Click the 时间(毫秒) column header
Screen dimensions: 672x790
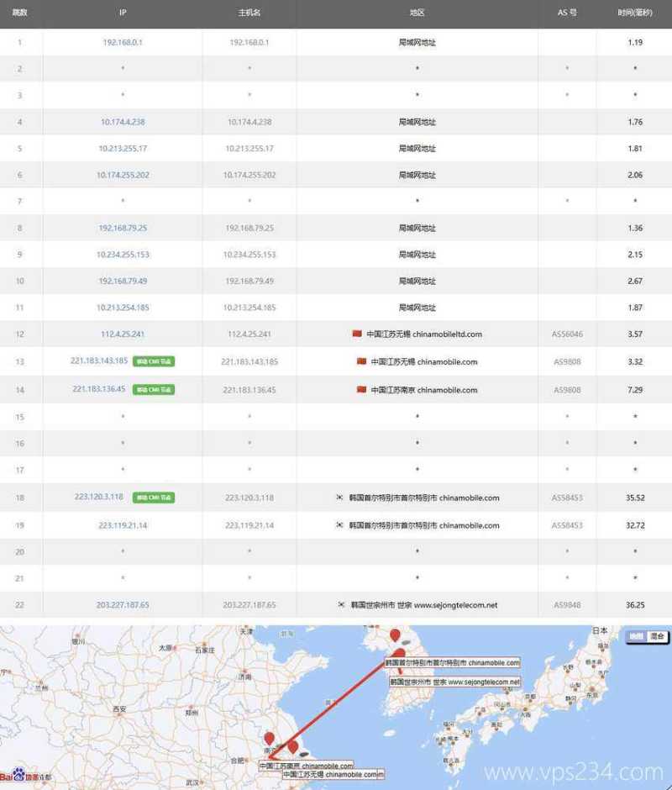click(634, 13)
